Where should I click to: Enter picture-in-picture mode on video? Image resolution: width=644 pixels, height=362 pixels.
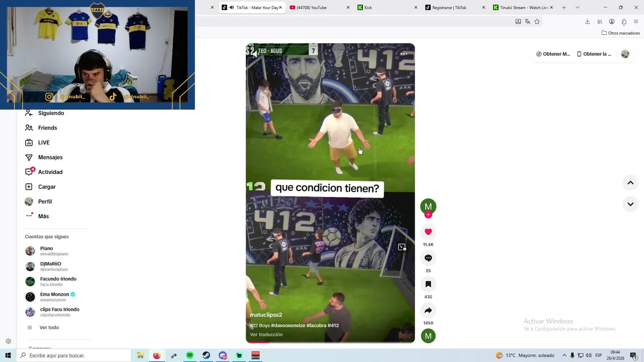click(x=401, y=247)
